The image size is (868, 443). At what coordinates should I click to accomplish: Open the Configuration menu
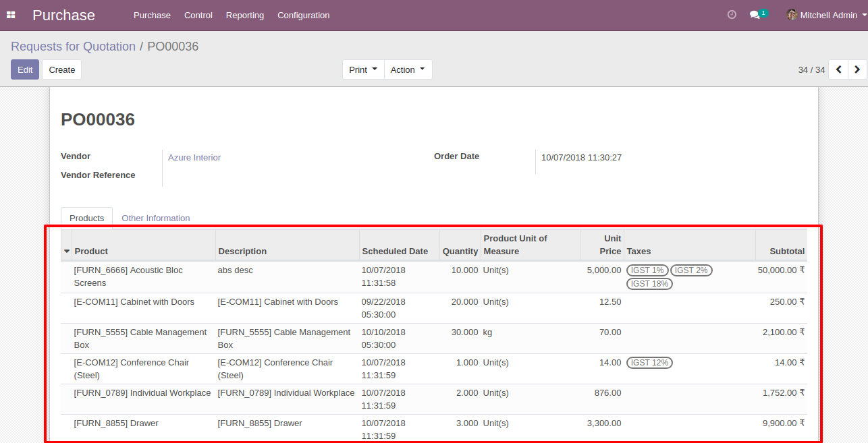304,15
